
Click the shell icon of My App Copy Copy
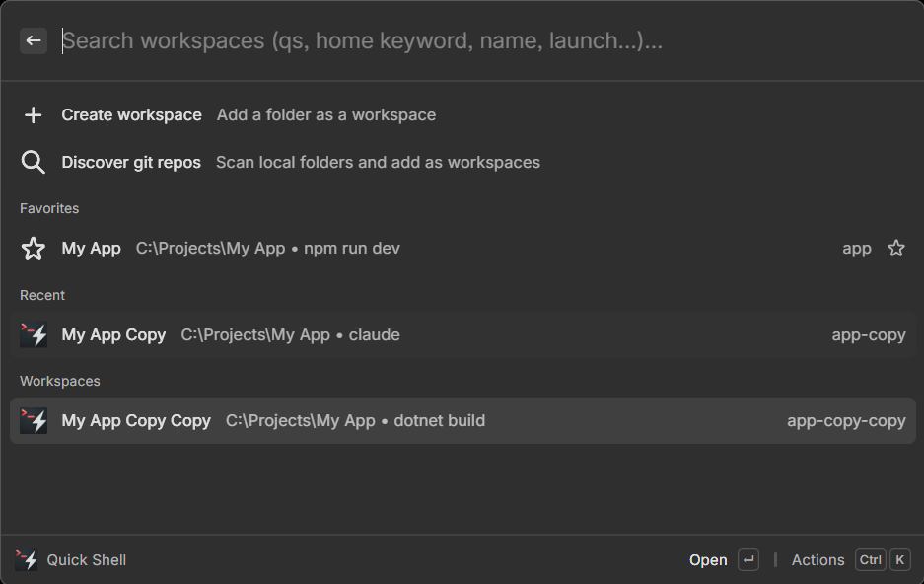click(34, 421)
